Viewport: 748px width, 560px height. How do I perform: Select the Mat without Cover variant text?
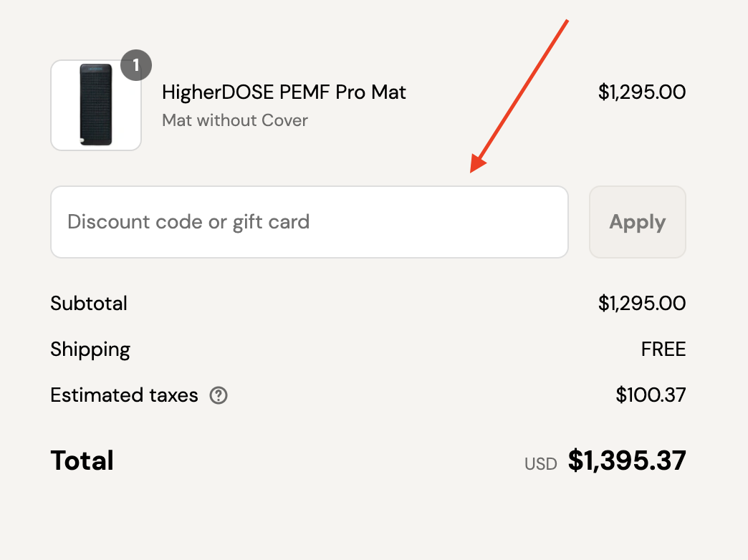235,120
